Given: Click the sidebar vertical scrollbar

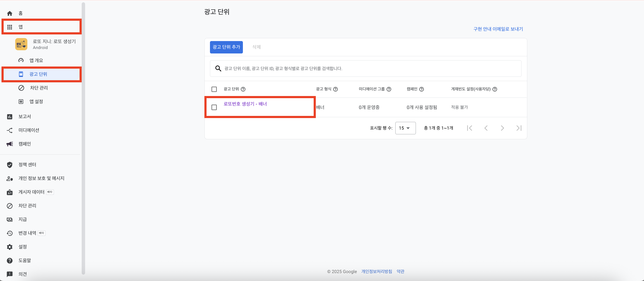Looking at the screenshot, I should 83,138.
